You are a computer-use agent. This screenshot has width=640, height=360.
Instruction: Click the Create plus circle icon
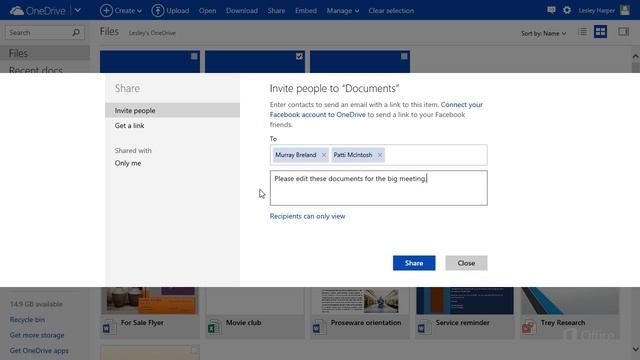[106, 11]
